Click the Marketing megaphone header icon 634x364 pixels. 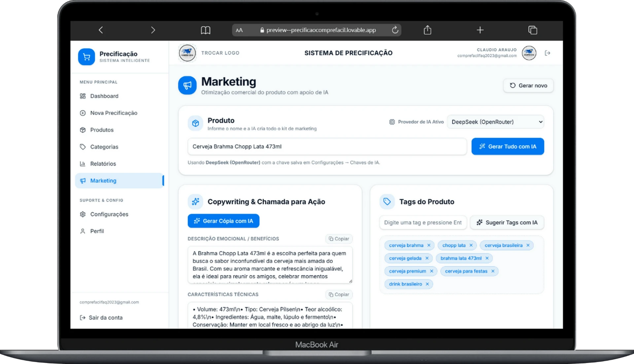[x=187, y=85]
